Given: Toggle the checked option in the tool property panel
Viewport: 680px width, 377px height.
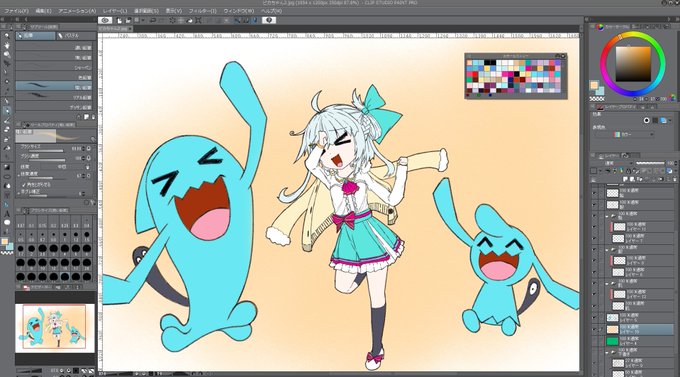Looking at the screenshot, I should 24,185.
